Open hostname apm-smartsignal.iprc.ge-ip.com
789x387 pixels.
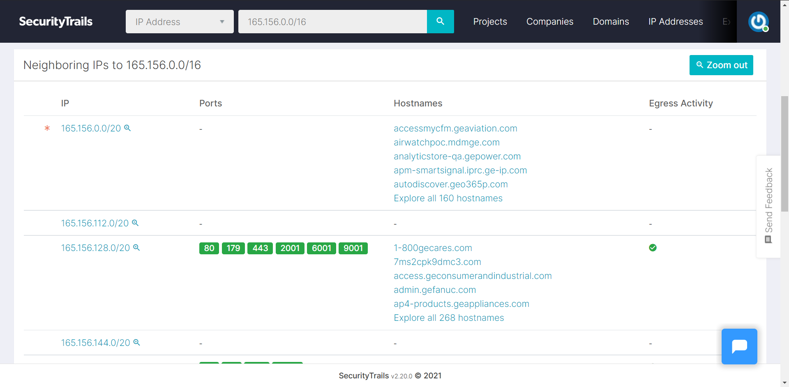point(460,170)
